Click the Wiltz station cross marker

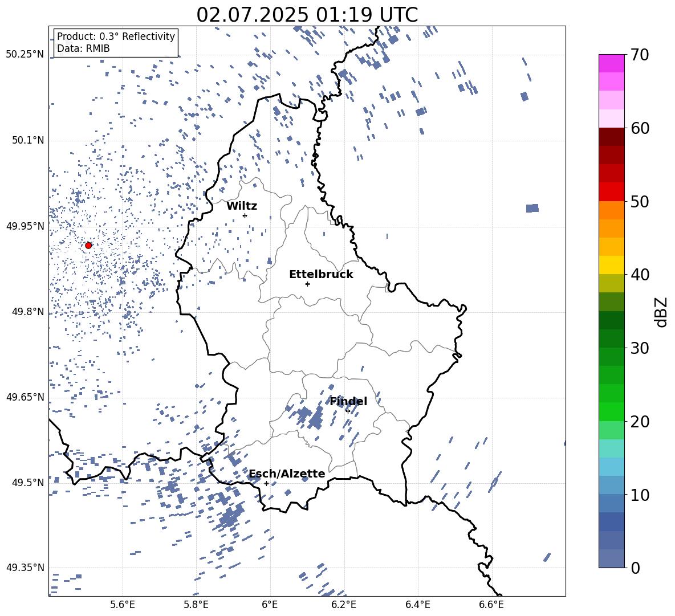[x=245, y=215]
